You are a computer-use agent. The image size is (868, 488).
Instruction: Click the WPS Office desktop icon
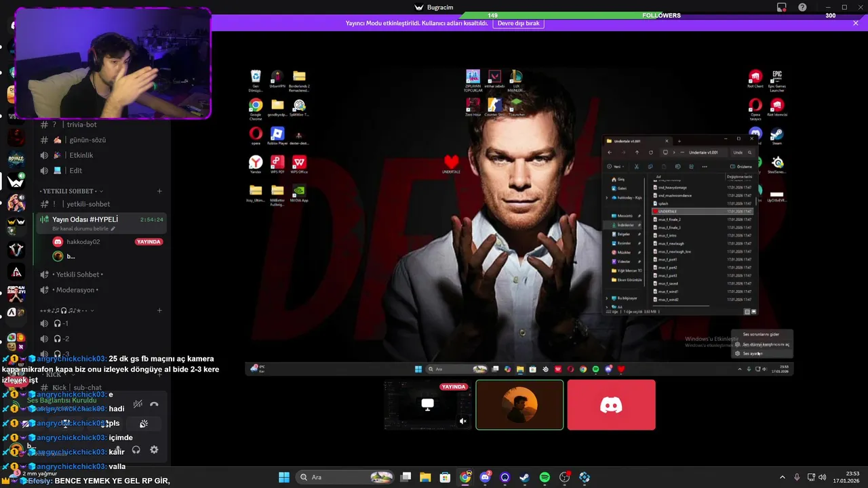pyautogui.click(x=299, y=165)
